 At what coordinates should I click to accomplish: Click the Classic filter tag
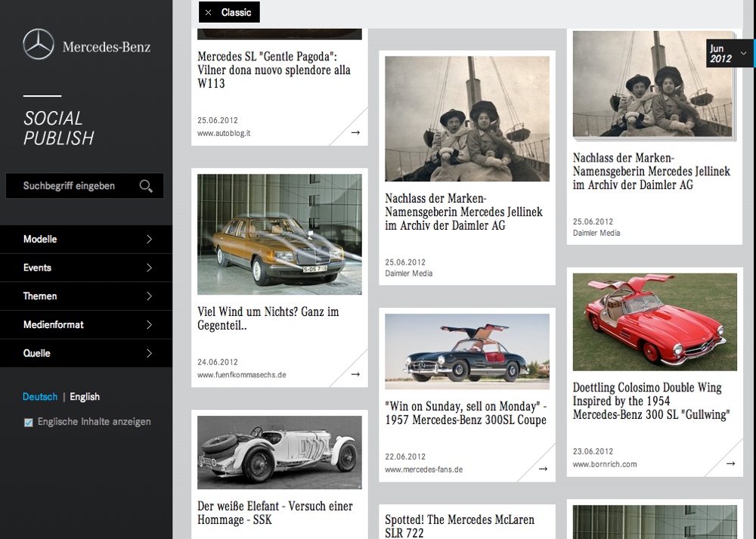click(x=229, y=12)
